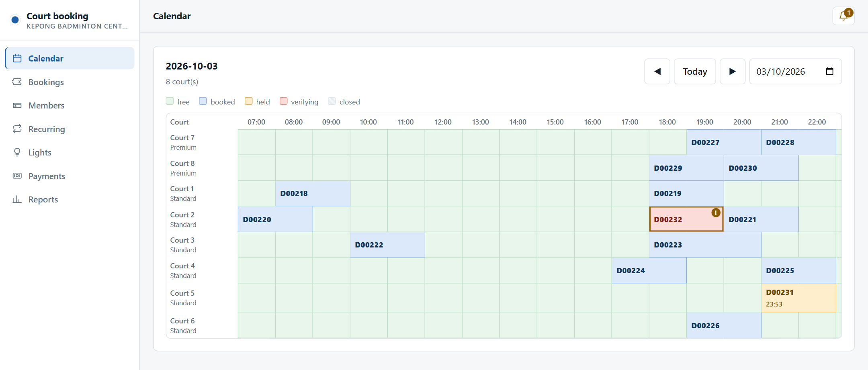This screenshot has height=370, width=868.
Task: Open the Payments menu item
Action: (70, 176)
